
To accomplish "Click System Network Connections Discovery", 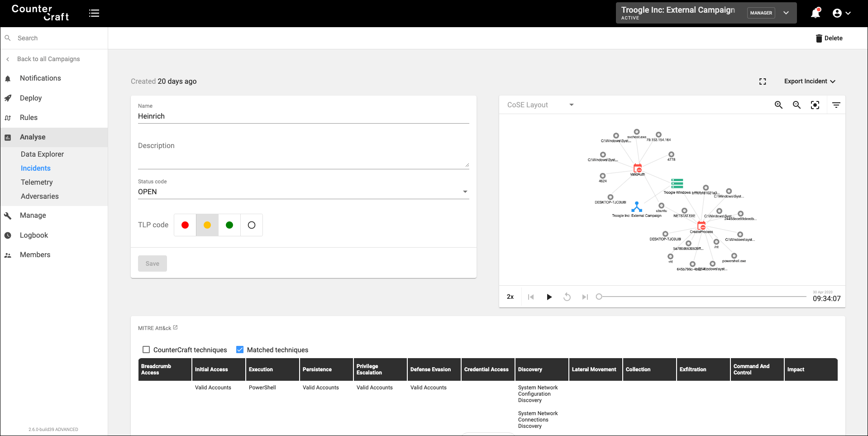I will point(538,420).
